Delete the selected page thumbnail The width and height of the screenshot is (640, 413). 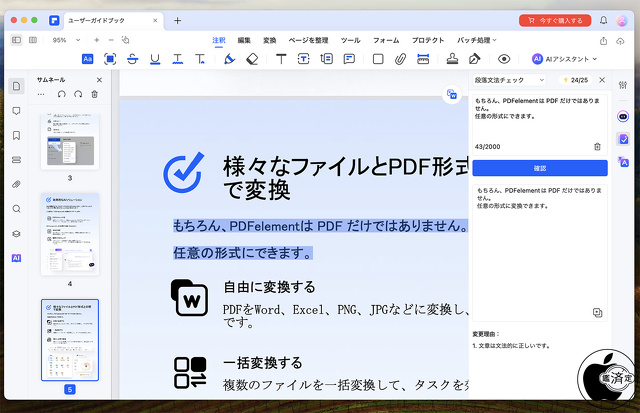(x=94, y=94)
